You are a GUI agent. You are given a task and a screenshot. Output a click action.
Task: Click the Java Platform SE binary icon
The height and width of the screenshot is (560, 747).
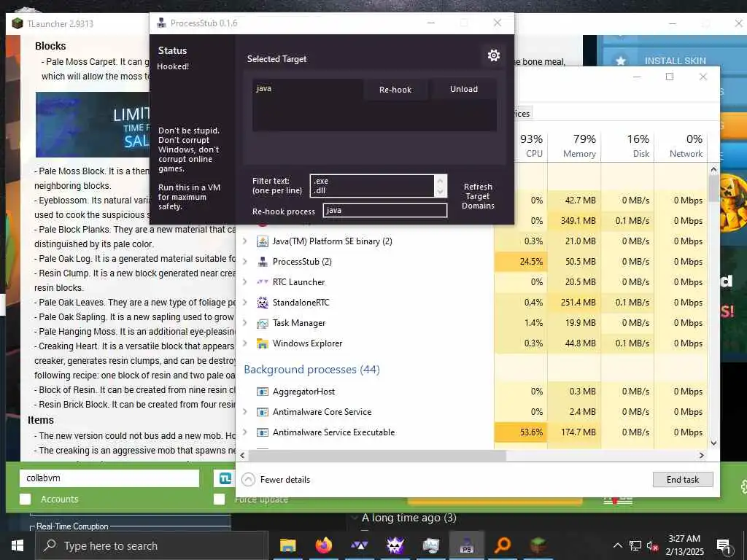coord(263,241)
